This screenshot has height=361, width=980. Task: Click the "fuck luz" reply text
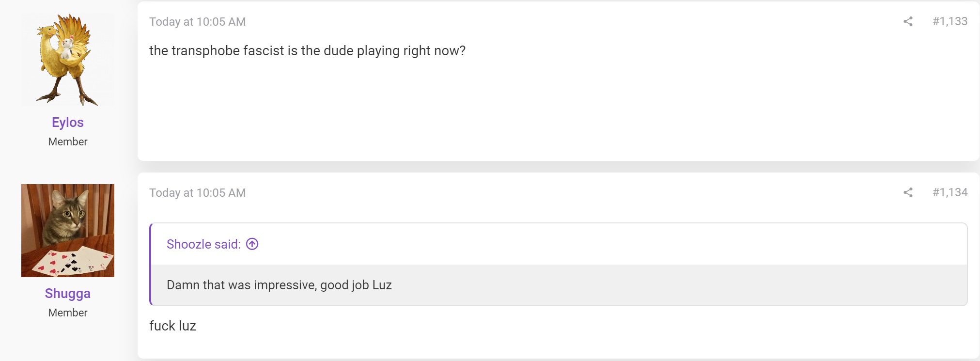click(172, 326)
